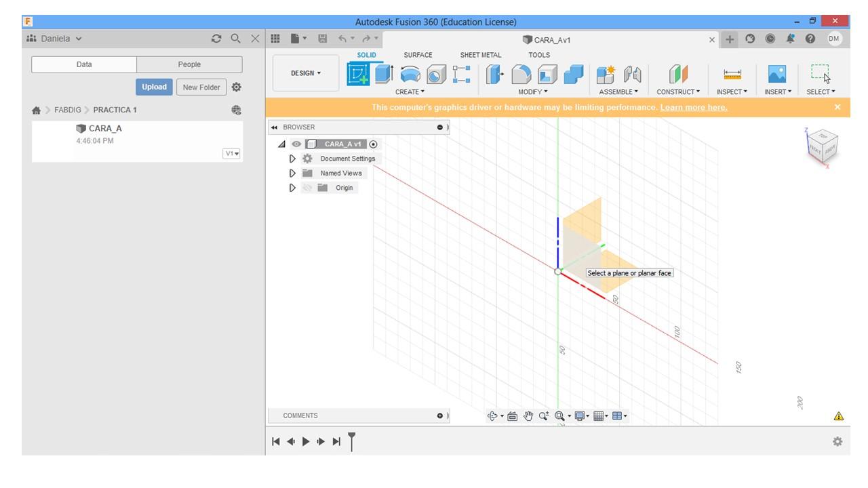
Task: Select the Data tab
Action: (84, 64)
